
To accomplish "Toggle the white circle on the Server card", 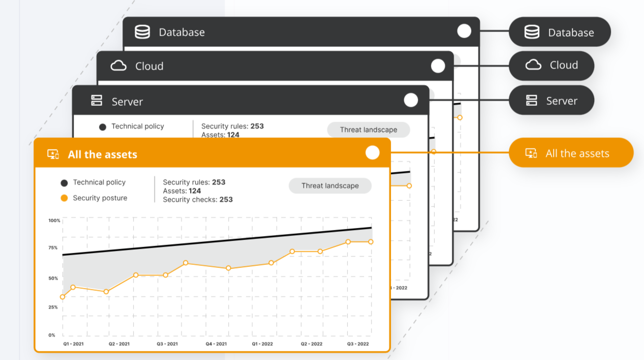I will click(411, 100).
